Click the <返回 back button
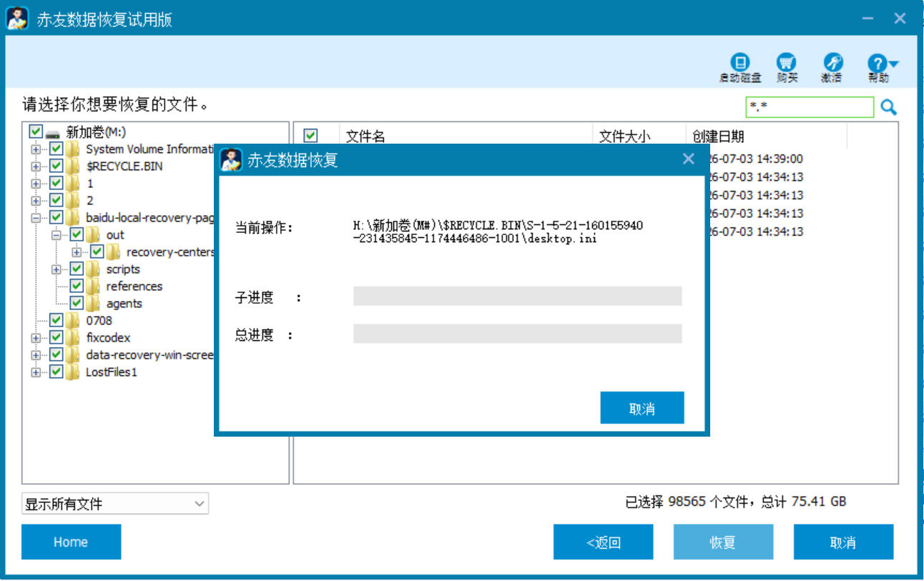The image size is (924, 581). coord(603,542)
